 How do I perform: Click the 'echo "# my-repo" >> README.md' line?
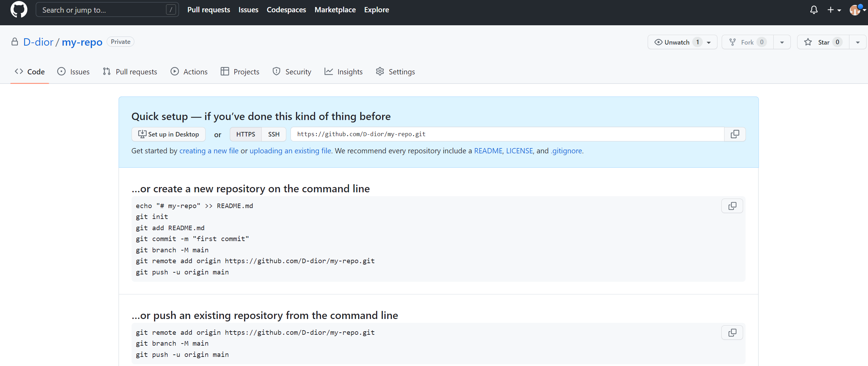(x=194, y=206)
